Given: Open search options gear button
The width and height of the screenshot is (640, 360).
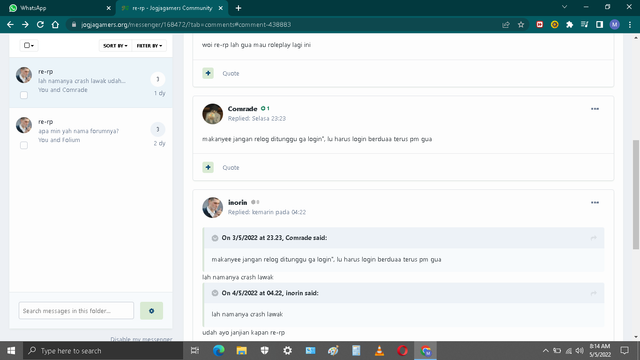Looking at the screenshot, I should tap(151, 311).
